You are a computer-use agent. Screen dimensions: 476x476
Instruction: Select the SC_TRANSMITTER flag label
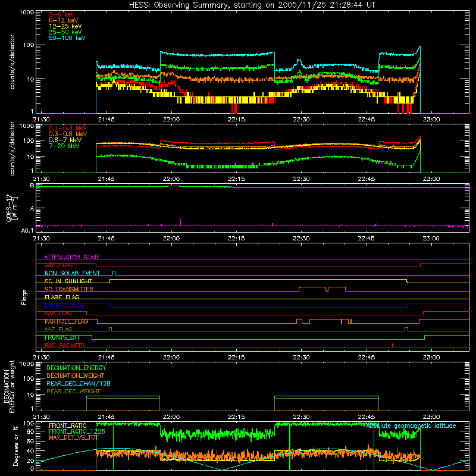pos(68,289)
